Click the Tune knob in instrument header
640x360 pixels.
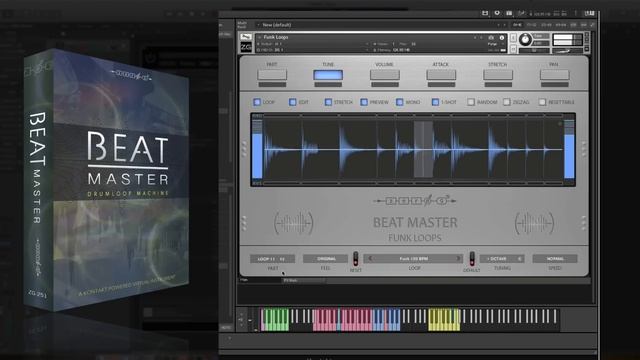coord(525,39)
